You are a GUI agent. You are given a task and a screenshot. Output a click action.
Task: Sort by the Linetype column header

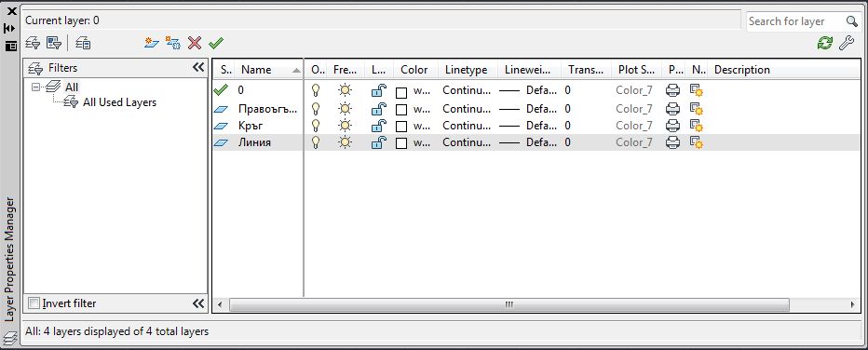pyautogui.click(x=468, y=70)
